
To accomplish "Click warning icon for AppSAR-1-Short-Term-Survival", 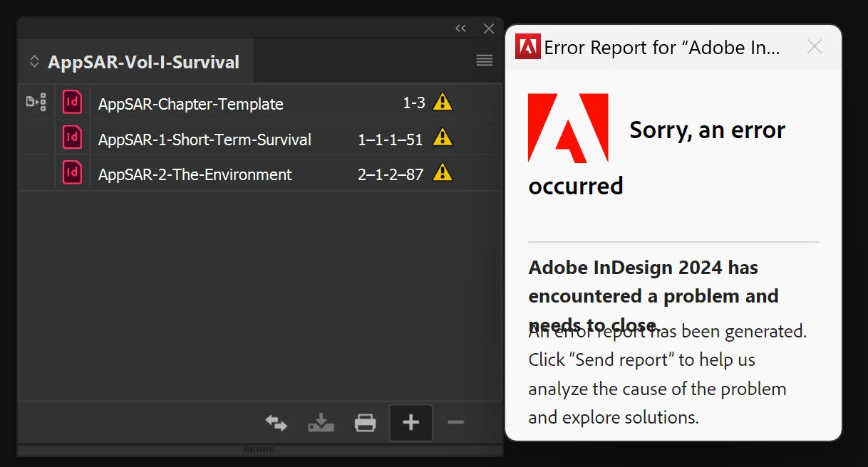I will coord(443,137).
